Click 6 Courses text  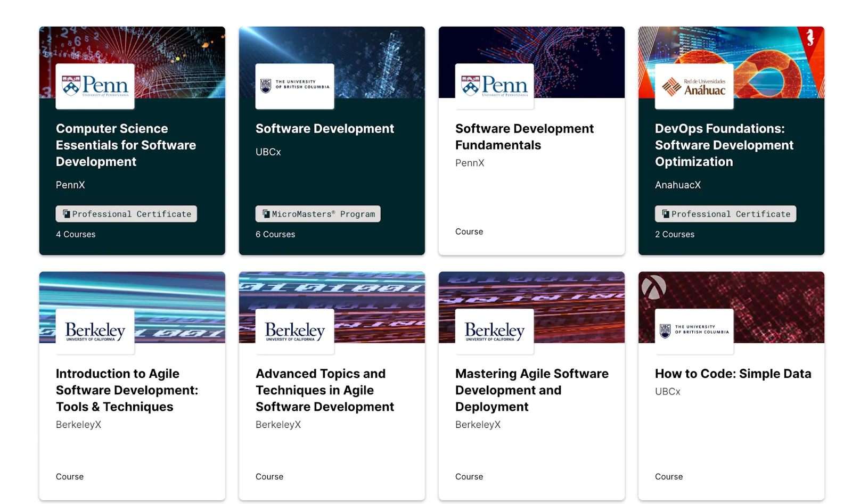click(275, 235)
